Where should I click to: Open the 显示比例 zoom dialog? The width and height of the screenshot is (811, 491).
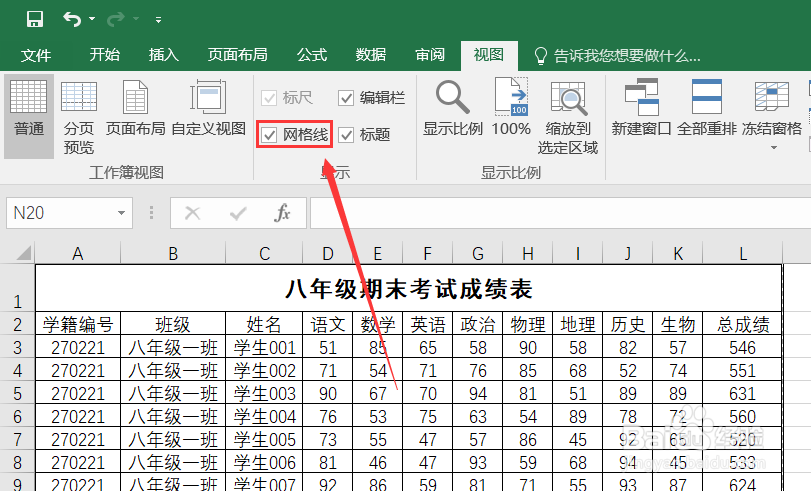[x=453, y=108]
